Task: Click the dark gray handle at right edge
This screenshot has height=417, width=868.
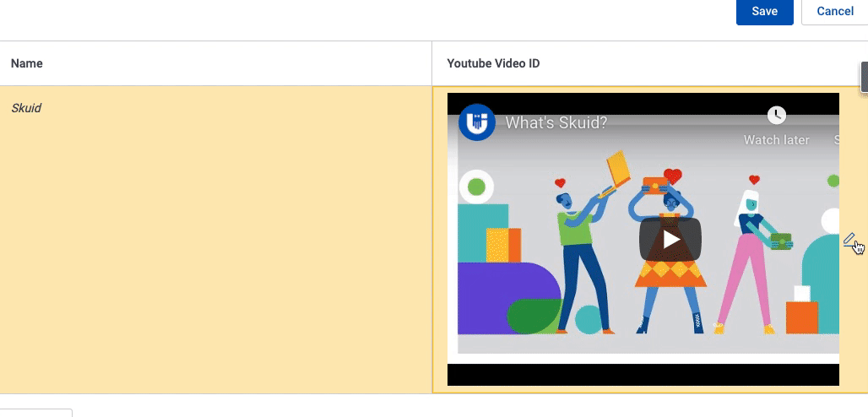Action: click(863, 77)
